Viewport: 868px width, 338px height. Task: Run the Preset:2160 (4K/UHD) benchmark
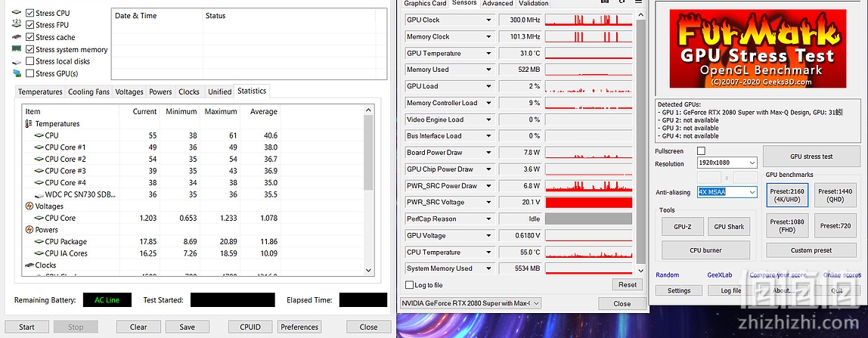tap(787, 195)
